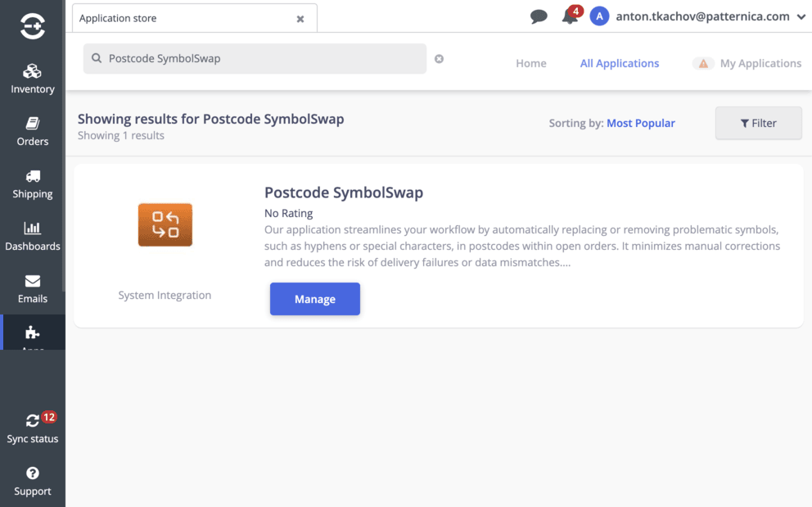Screen dimensions: 812x507
Task: Click the Linnworks logo at top left
Action: pos(33,26)
